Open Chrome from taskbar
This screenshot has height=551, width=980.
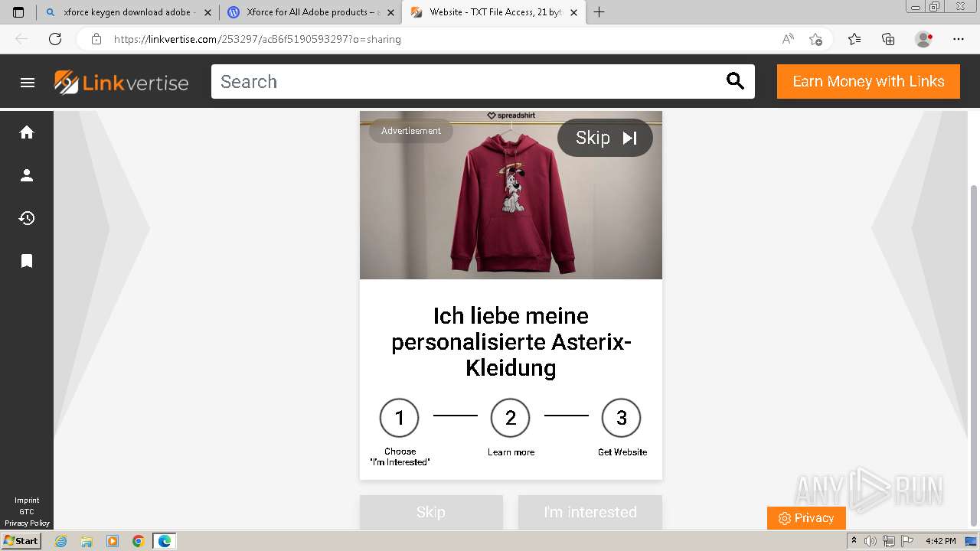pyautogui.click(x=139, y=541)
